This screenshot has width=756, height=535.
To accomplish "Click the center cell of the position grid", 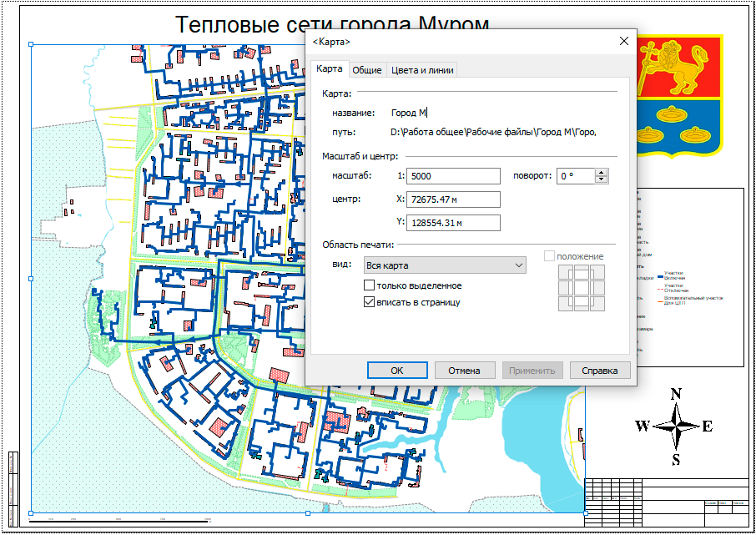I will [581, 287].
